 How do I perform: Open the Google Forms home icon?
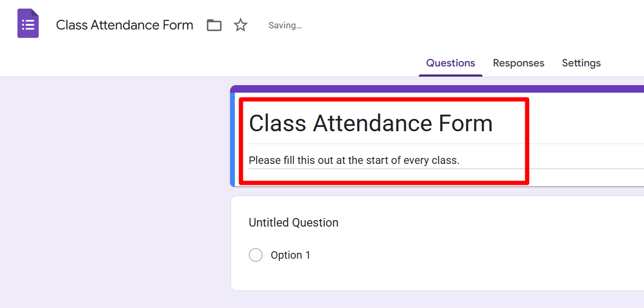pos(28,24)
